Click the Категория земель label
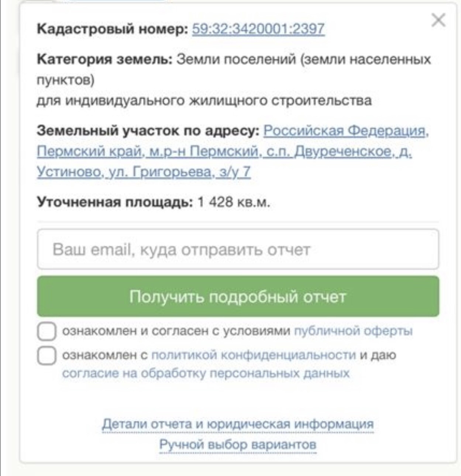The width and height of the screenshot is (461, 476). click(x=104, y=59)
